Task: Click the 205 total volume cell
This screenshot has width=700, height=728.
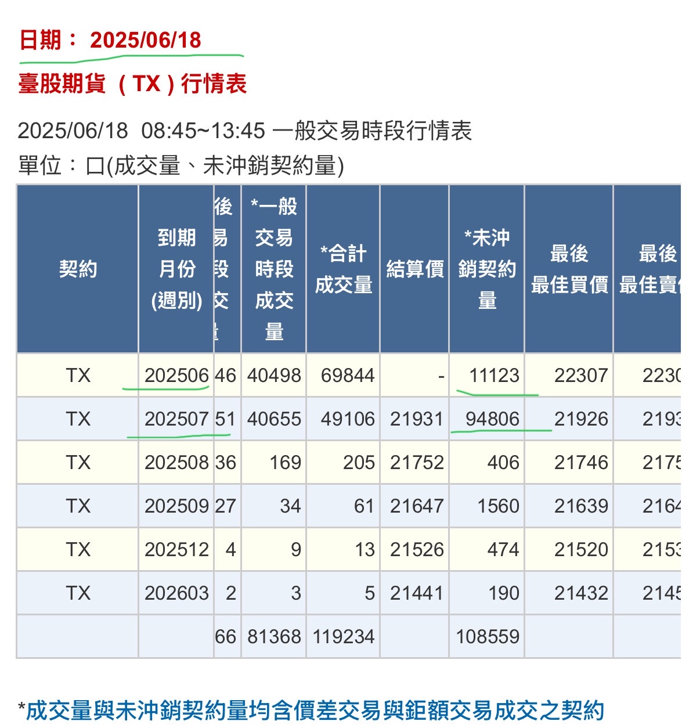Action: tap(343, 463)
